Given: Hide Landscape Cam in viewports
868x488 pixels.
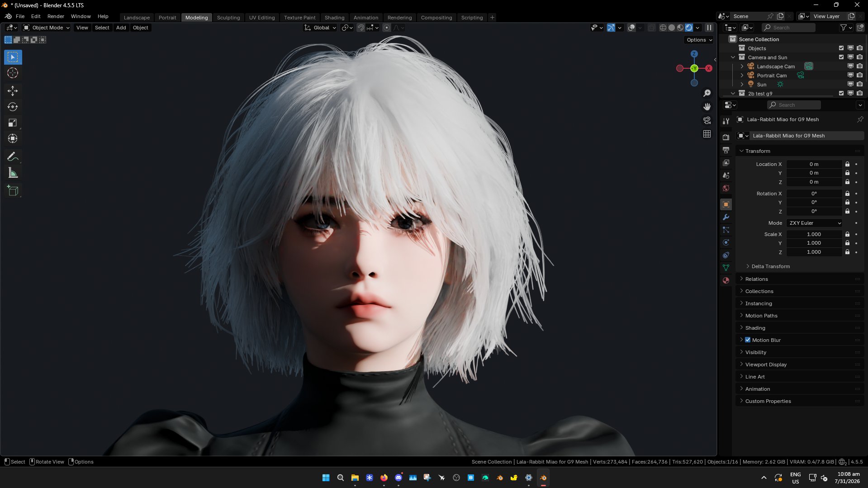Looking at the screenshot, I should pyautogui.click(x=850, y=66).
